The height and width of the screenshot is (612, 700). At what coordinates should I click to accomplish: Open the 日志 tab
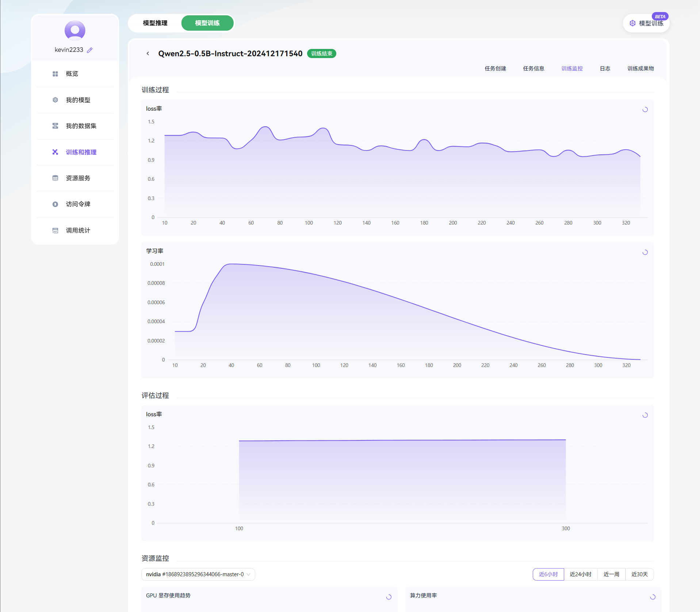pos(605,69)
